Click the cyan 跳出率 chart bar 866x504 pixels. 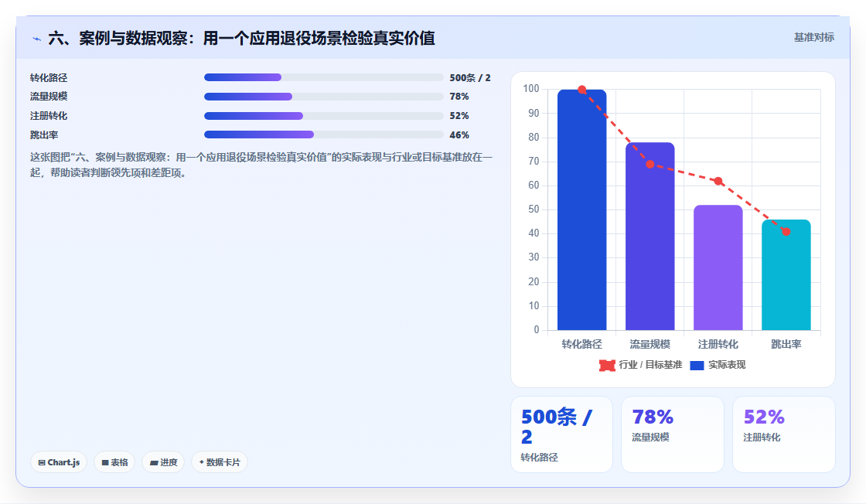[x=786, y=275]
